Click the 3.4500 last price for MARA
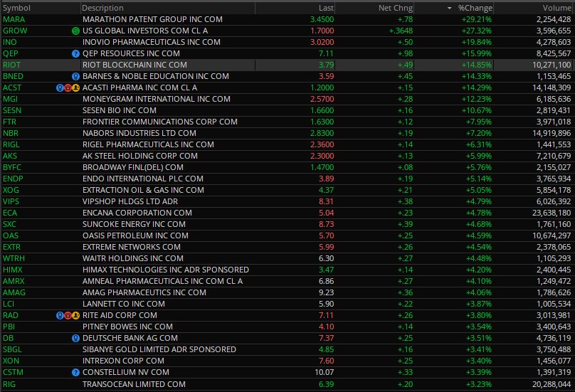The width and height of the screenshot is (575, 392). click(322, 19)
